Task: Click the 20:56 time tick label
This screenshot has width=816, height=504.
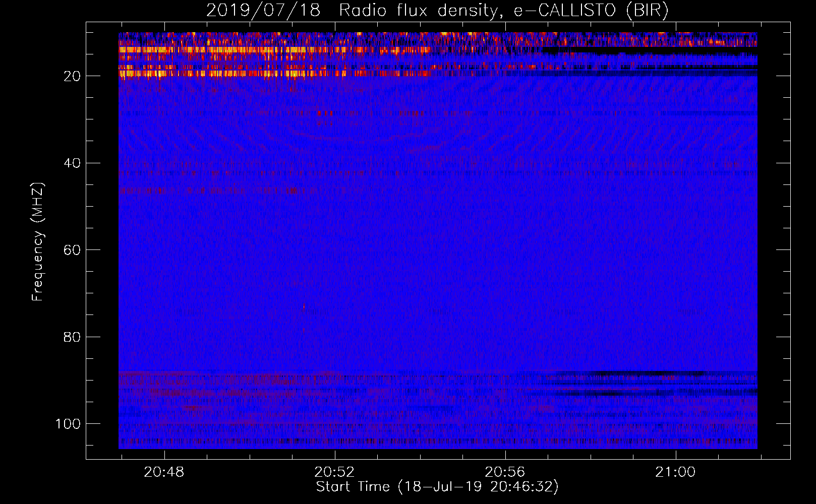Action: click(505, 472)
